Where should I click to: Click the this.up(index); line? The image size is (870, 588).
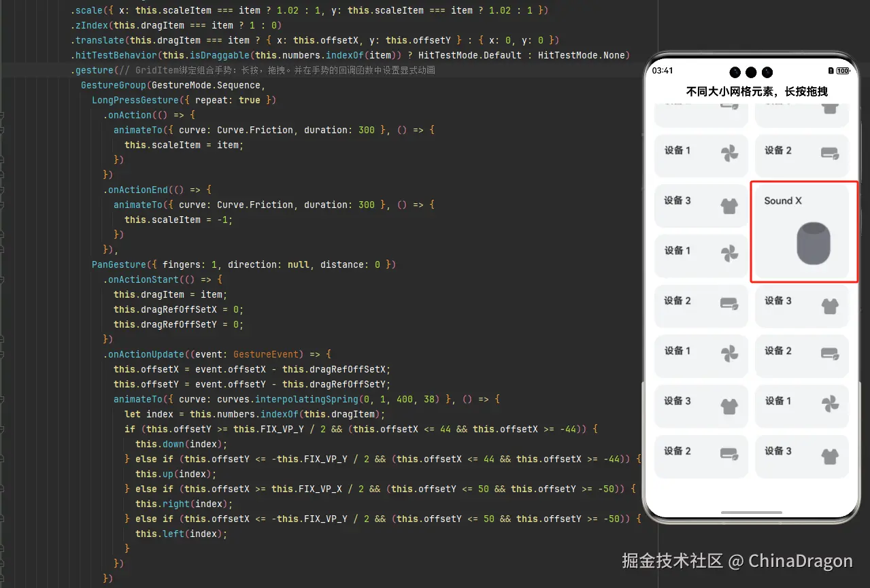pos(175,474)
